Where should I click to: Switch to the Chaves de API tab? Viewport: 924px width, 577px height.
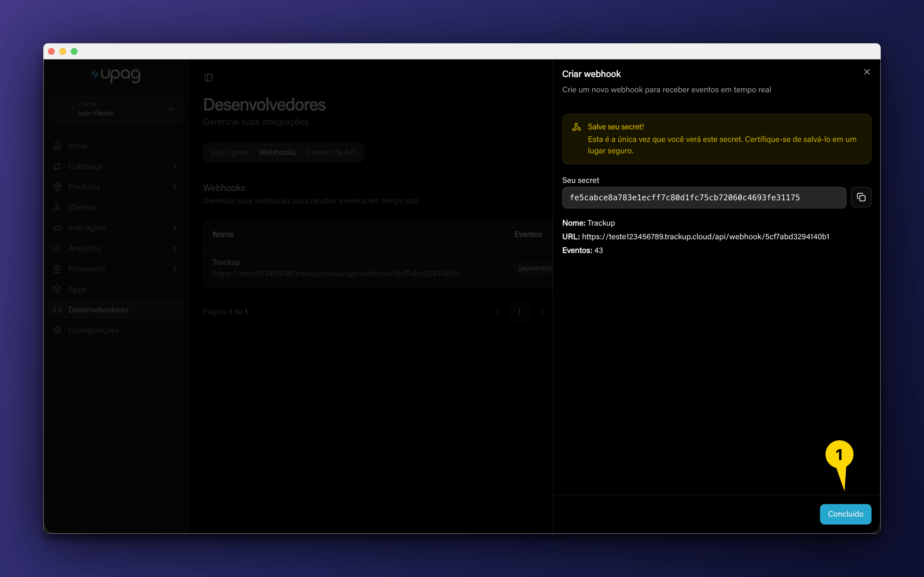pos(331,152)
